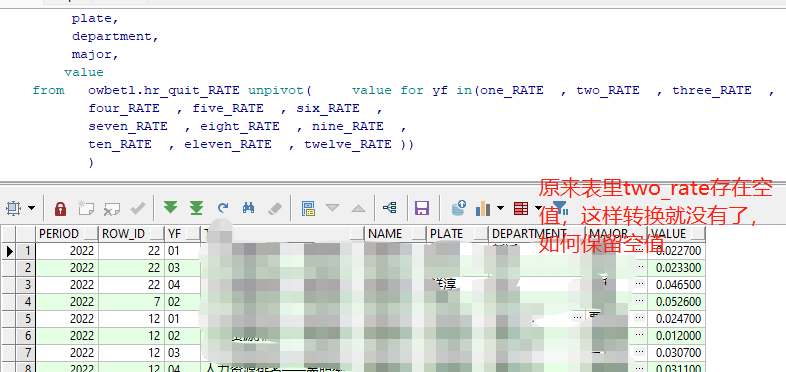Click the previous record up triangle

click(358, 208)
